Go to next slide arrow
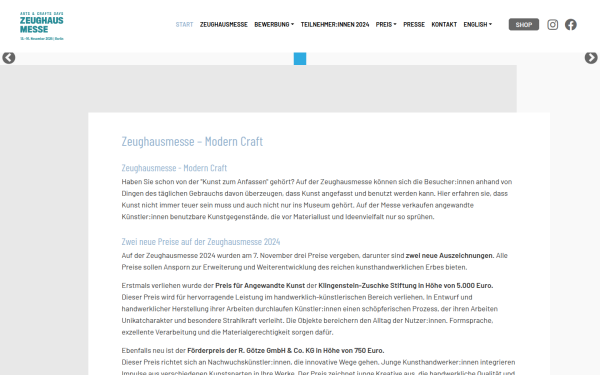The image size is (600, 375). pyautogui.click(x=591, y=58)
